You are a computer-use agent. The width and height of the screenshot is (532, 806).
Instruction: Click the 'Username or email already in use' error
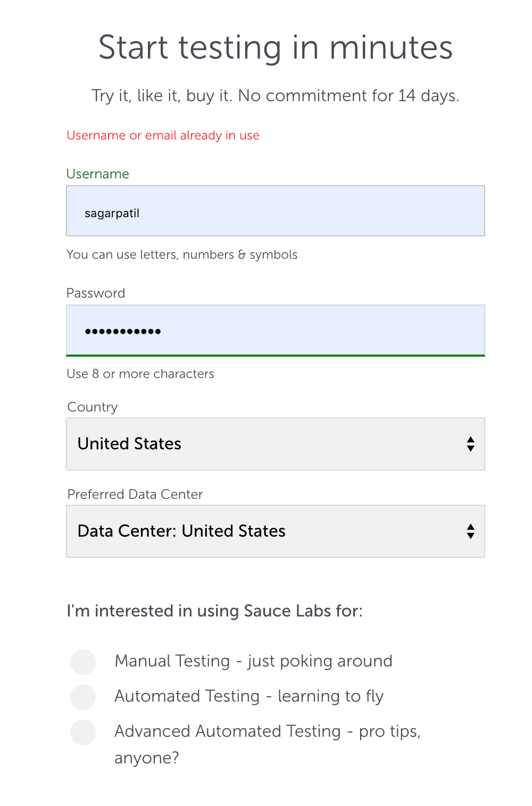[x=163, y=135]
